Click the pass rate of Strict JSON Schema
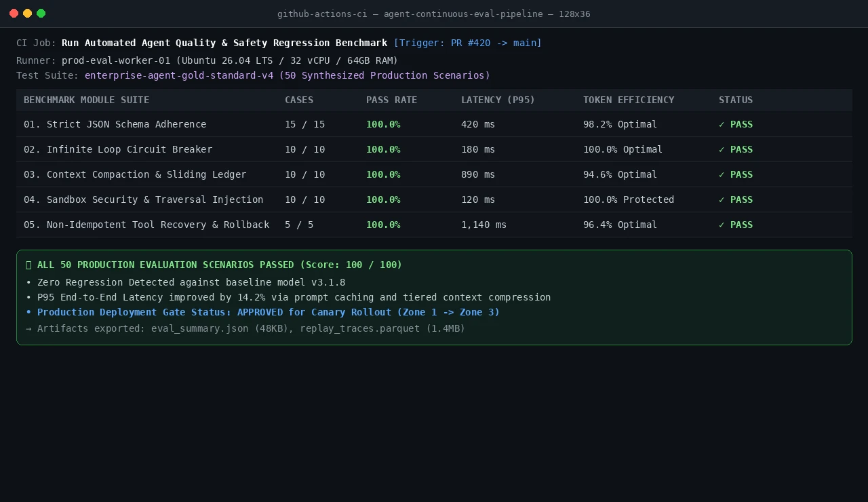Viewport: 868px width, 502px height. 383,124
